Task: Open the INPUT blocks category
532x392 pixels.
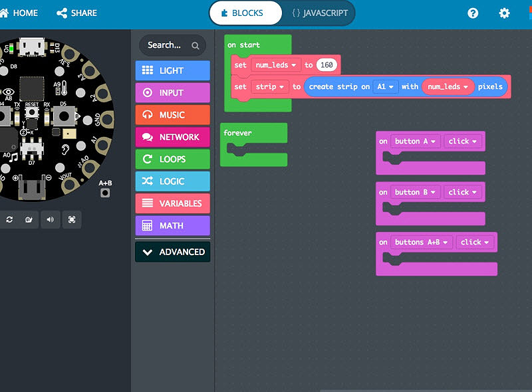Action: 172,92
